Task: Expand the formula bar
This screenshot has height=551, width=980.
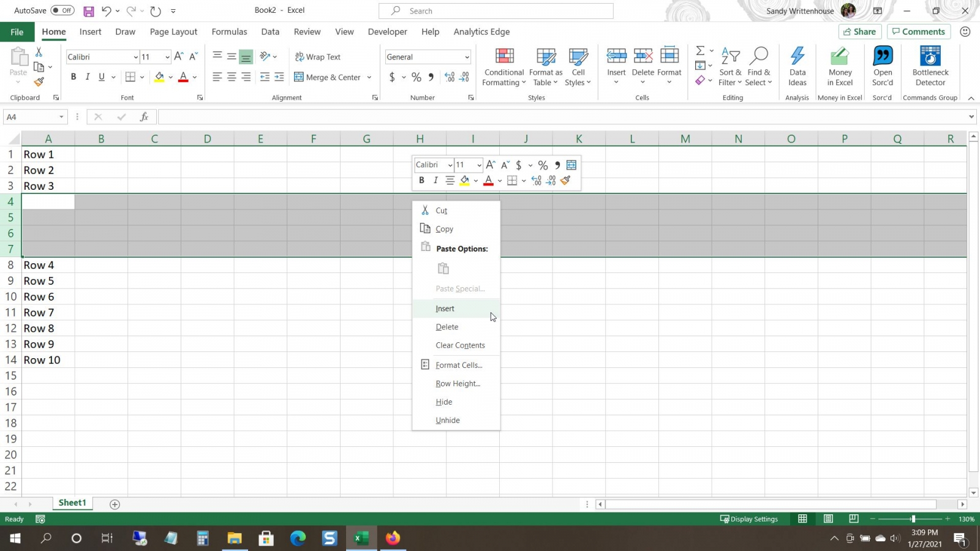Action: click(x=971, y=117)
